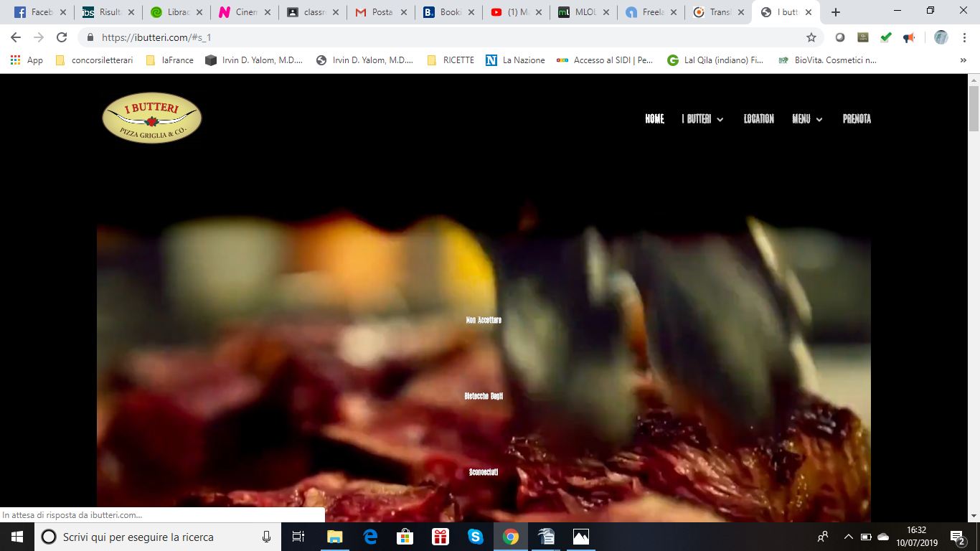
Task: Click the PRENOTA reservation link
Action: pos(857,119)
